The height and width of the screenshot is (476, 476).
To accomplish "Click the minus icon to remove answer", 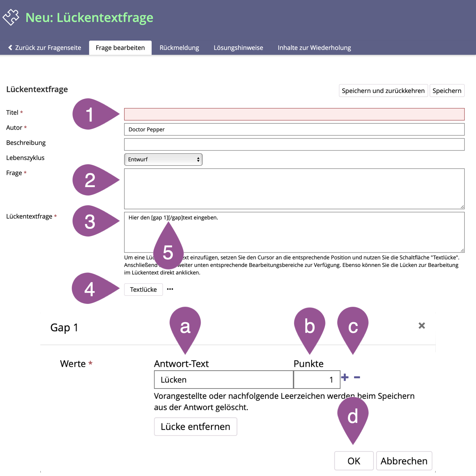I will [x=357, y=377].
